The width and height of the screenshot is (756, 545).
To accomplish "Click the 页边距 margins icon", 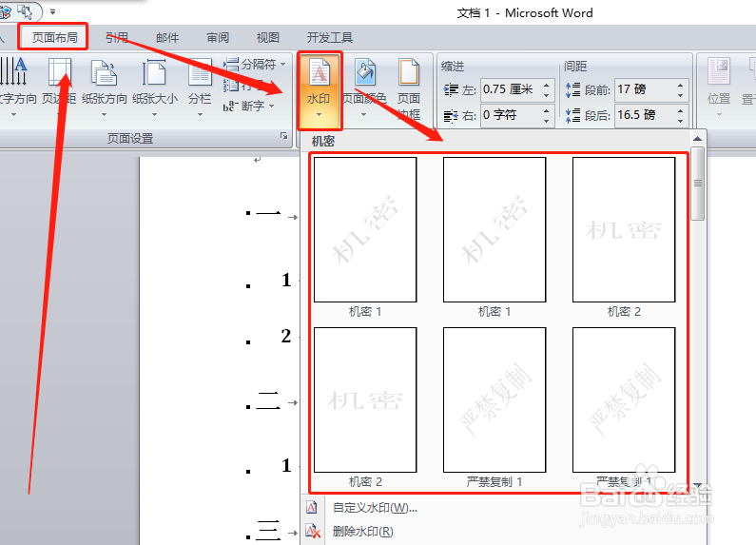I will point(60,71).
